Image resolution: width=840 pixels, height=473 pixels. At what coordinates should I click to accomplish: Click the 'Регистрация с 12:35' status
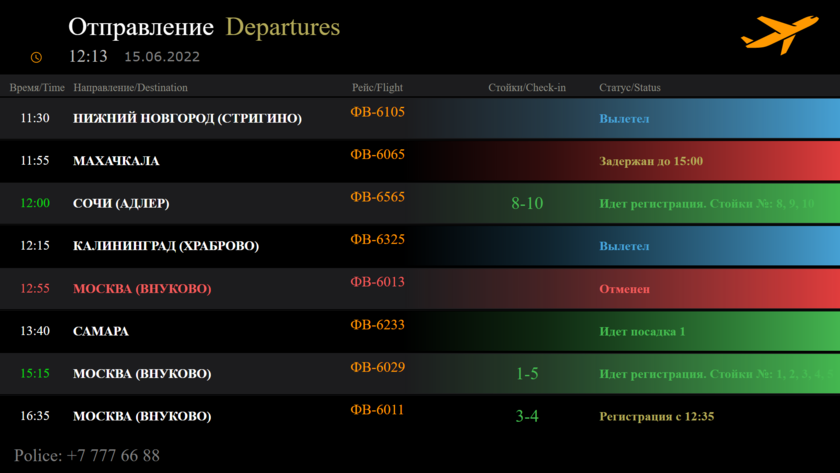pos(656,417)
